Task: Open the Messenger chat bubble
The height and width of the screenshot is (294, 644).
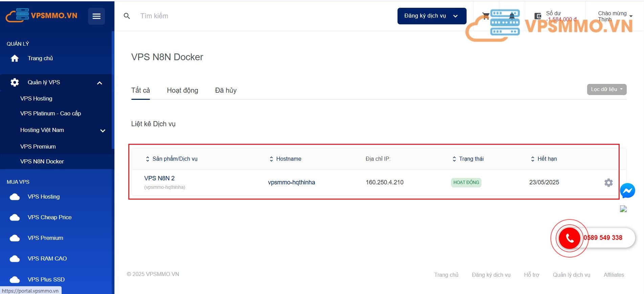Action: point(627,191)
